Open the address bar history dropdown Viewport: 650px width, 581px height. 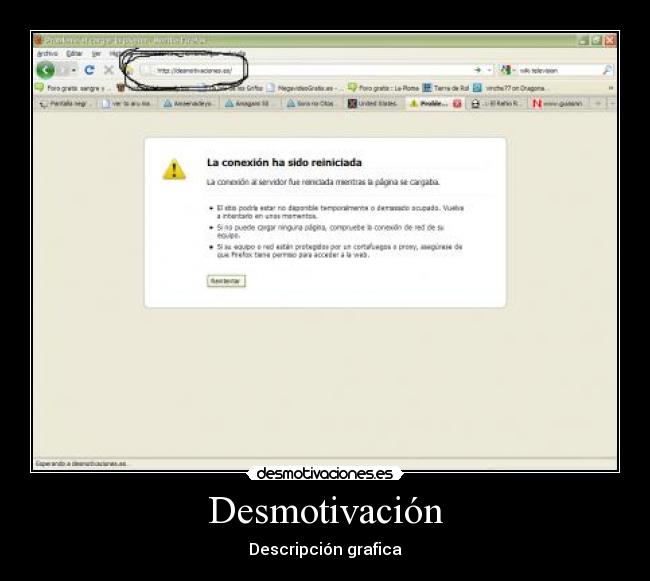point(489,70)
